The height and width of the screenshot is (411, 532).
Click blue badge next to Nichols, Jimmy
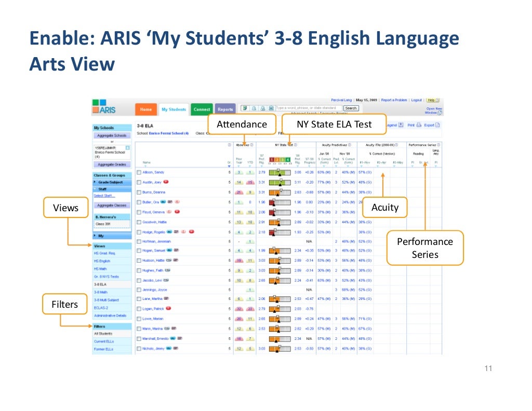pos(169,348)
